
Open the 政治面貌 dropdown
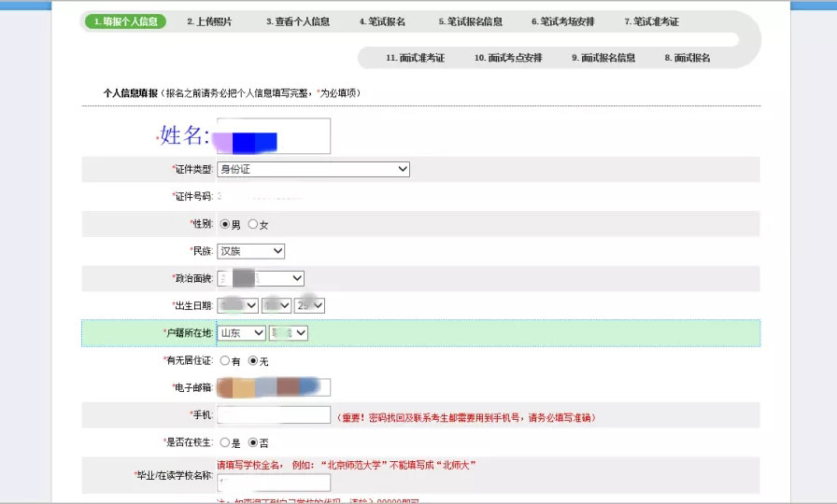click(261, 278)
